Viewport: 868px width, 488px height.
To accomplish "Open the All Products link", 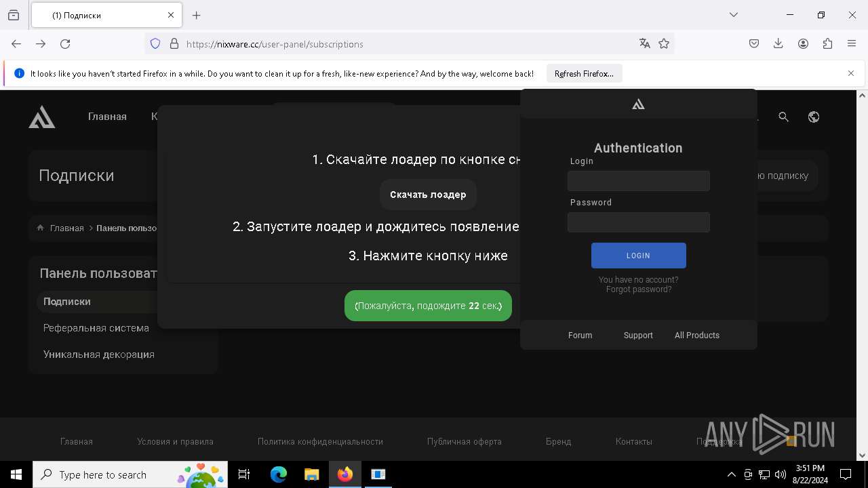I will click(x=697, y=335).
